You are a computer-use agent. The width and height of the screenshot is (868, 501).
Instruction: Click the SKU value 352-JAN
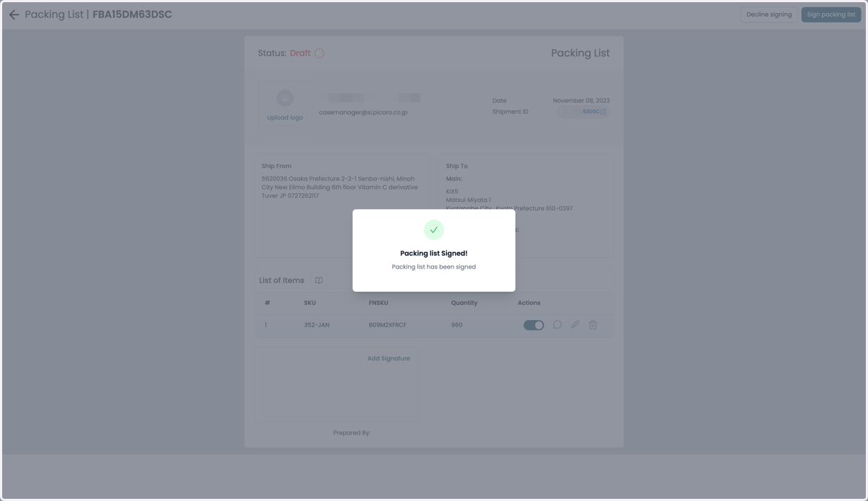(x=317, y=325)
